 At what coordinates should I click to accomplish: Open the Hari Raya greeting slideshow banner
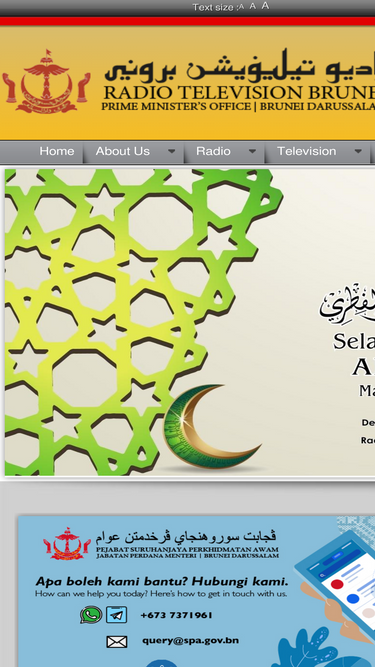point(190,322)
